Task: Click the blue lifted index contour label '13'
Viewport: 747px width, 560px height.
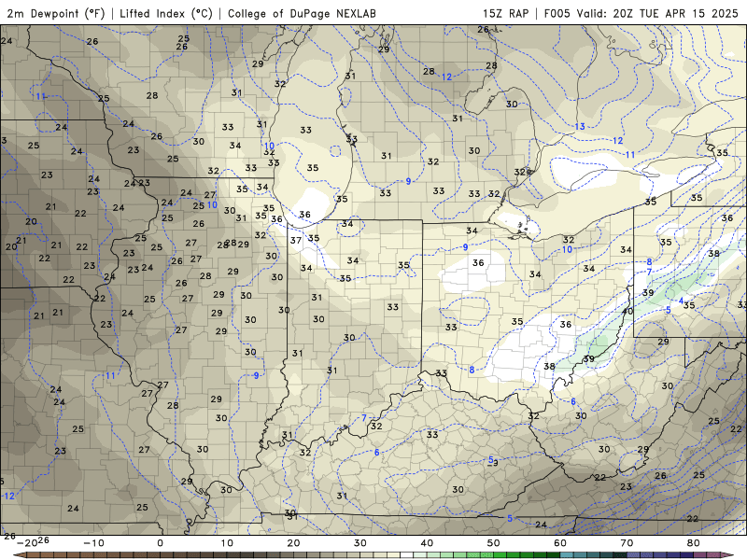Action: (579, 127)
